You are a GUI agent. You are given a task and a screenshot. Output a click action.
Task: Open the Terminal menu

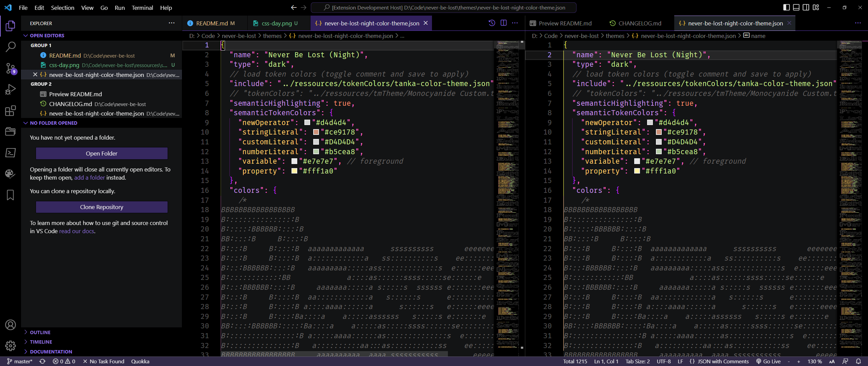142,7
